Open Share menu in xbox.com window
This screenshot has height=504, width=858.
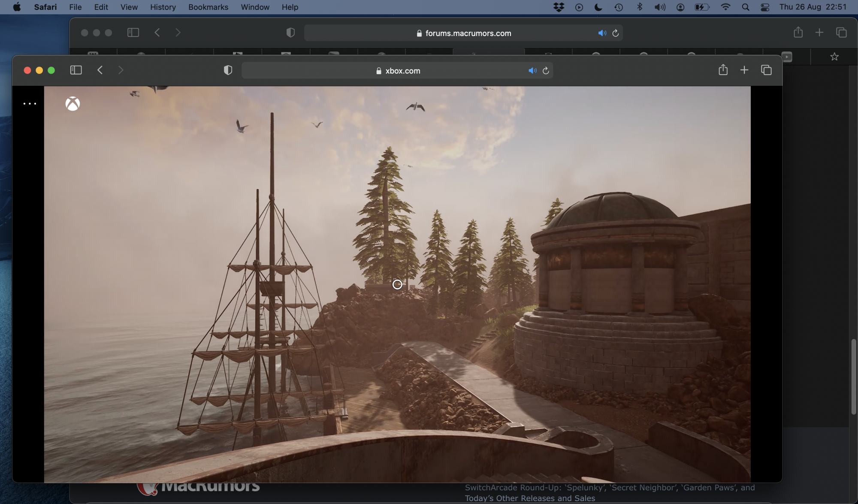click(x=723, y=70)
